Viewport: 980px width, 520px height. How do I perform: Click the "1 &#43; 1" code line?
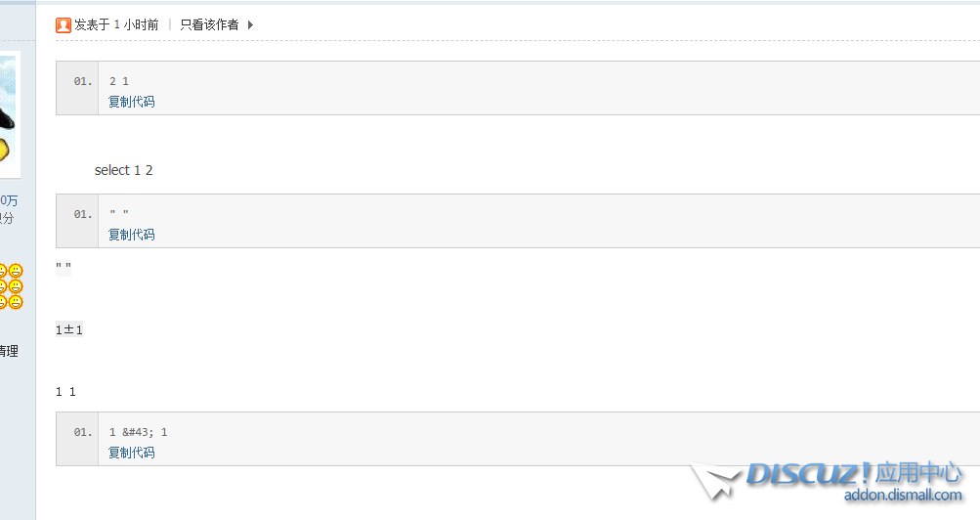(x=138, y=432)
